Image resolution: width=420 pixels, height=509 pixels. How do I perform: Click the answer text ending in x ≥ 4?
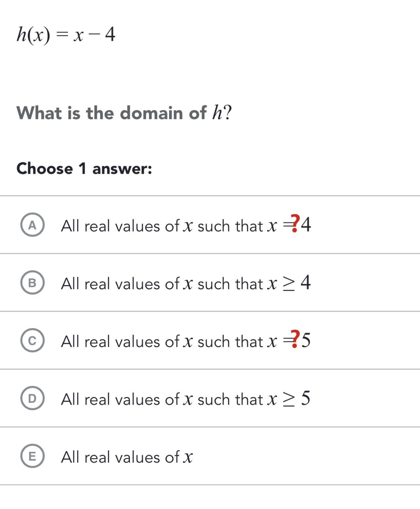(x=185, y=283)
